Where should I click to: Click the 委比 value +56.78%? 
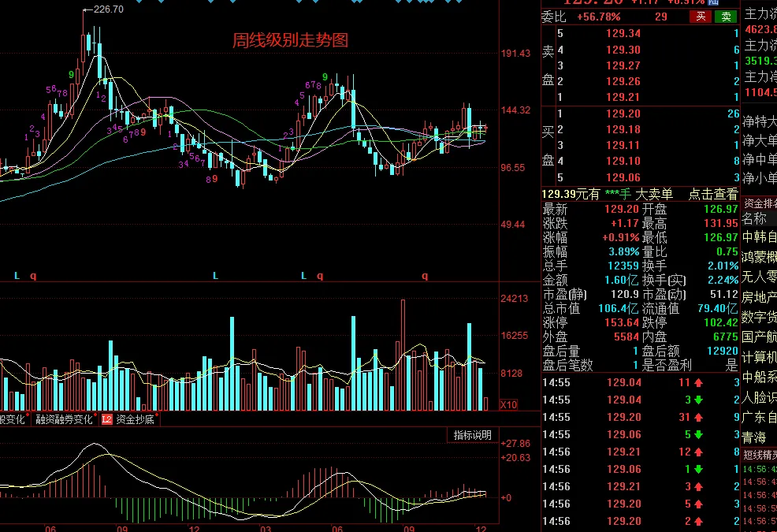tap(599, 17)
